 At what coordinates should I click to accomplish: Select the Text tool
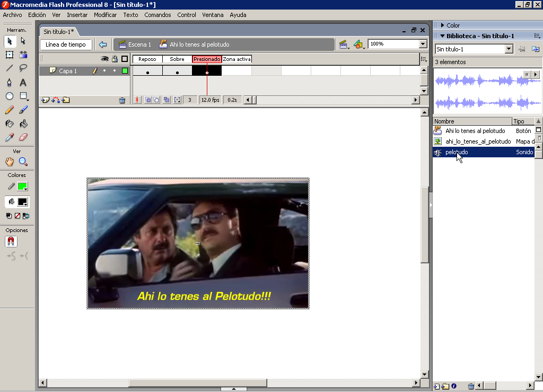tap(23, 82)
